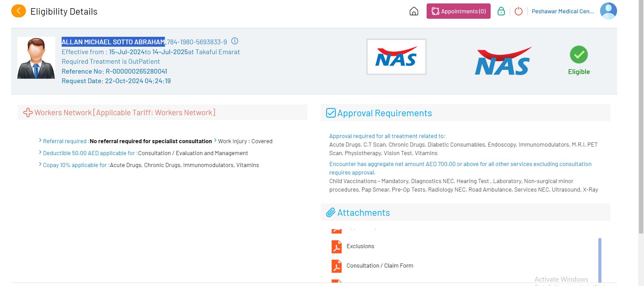This screenshot has height=286, width=644.
Task: Click the chevron beside Deductible 50.00 AED
Action: coord(40,152)
